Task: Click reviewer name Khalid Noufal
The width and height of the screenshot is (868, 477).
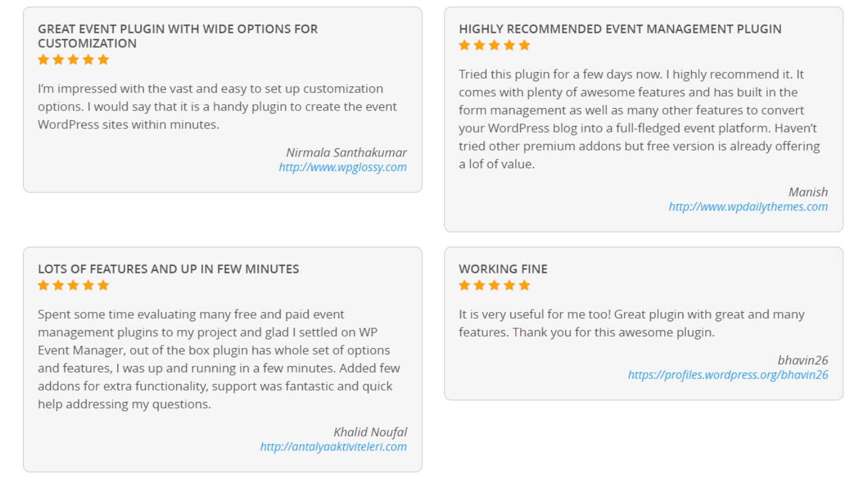Action: (x=370, y=432)
